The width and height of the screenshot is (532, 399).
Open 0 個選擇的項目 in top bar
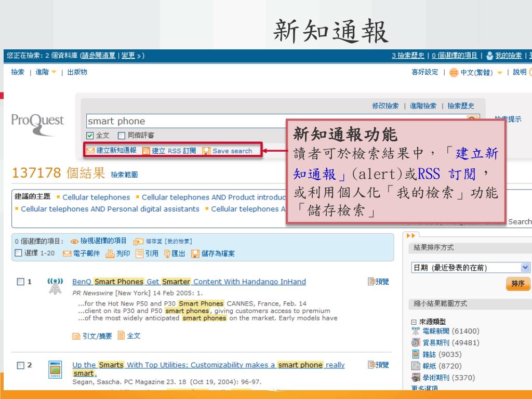[454, 55]
